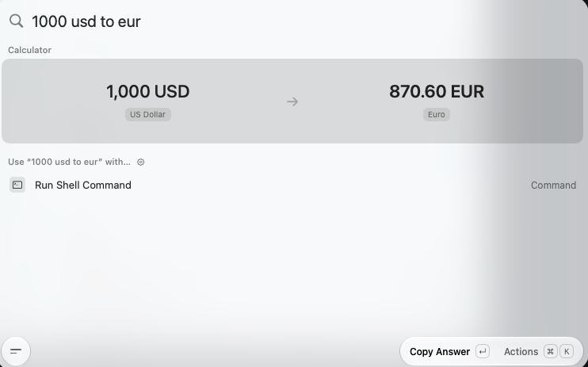Click the 1,000 USD source amount
This screenshot has width=588, height=367.
[x=147, y=92]
